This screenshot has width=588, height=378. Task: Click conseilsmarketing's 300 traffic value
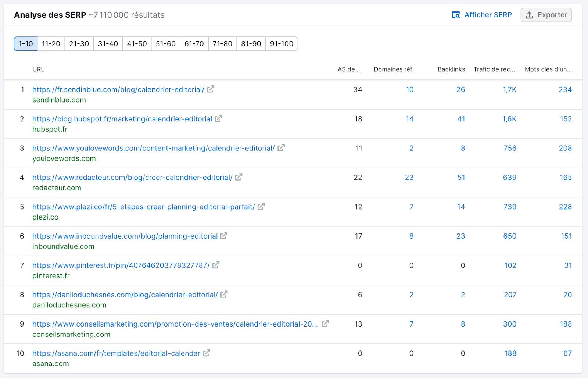pyautogui.click(x=510, y=324)
